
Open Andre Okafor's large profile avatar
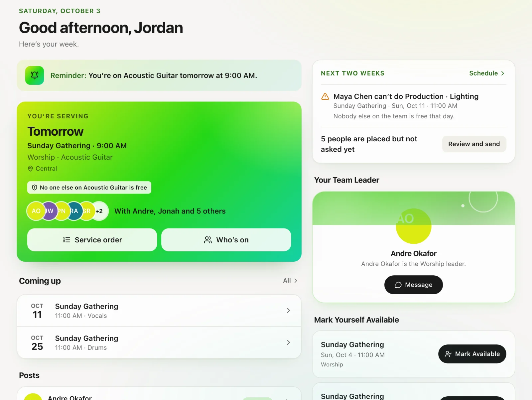click(x=414, y=226)
